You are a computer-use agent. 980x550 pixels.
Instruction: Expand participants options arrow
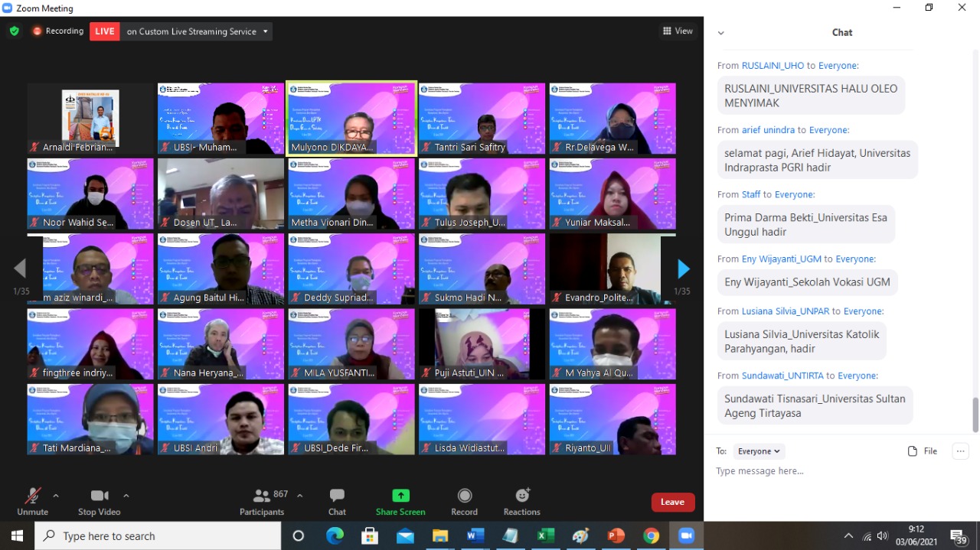tap(299, 496)
